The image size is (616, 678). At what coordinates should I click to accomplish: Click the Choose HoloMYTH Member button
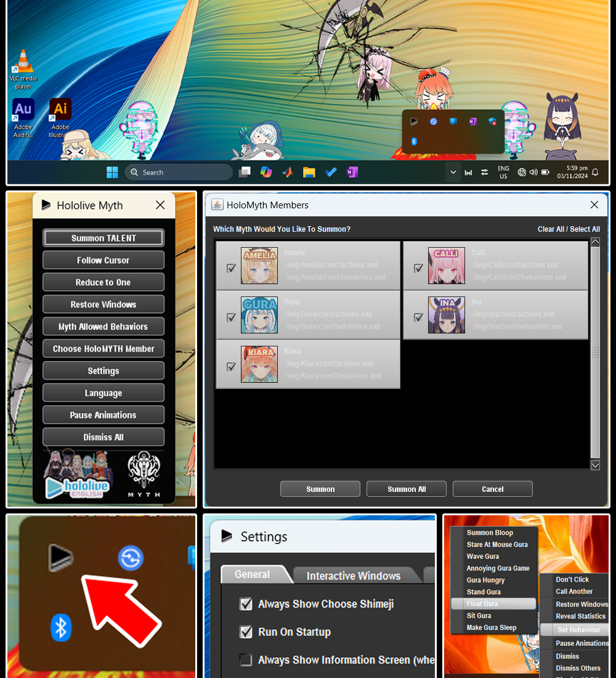[103, 348]
